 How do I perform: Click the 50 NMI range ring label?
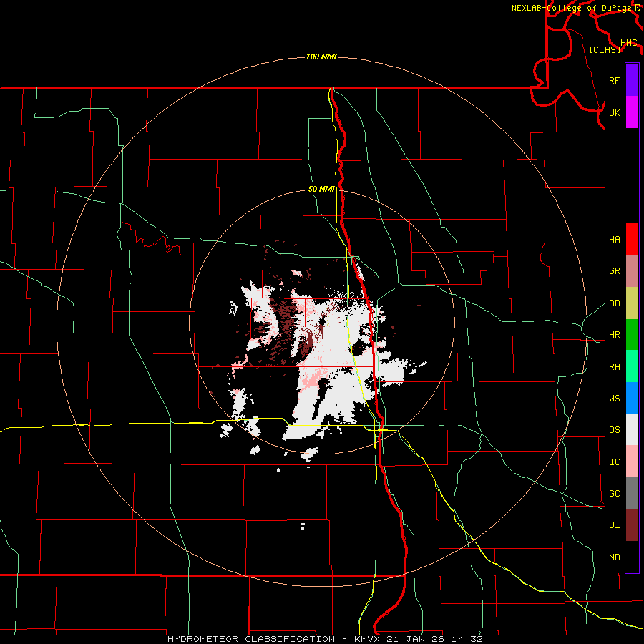click(x=321, y=190)
